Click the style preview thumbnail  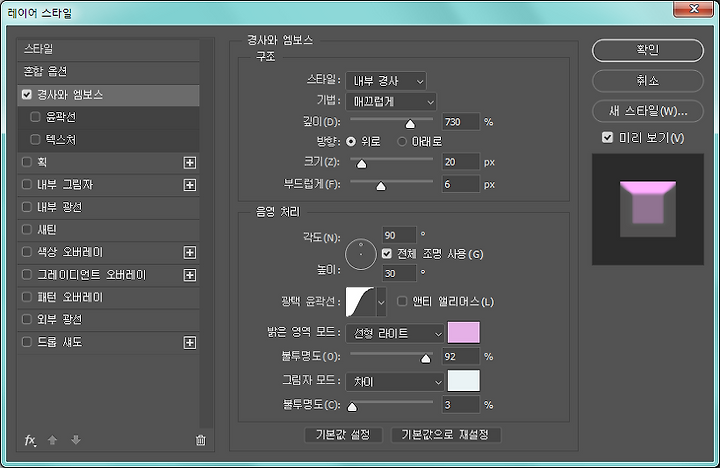click(x=647, y=209)
